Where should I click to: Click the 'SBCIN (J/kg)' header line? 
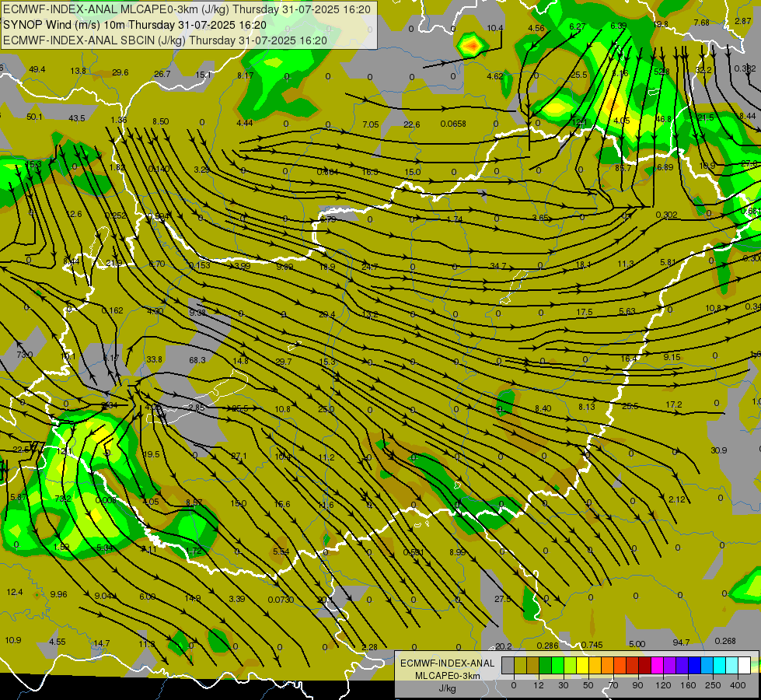point(165,40)
